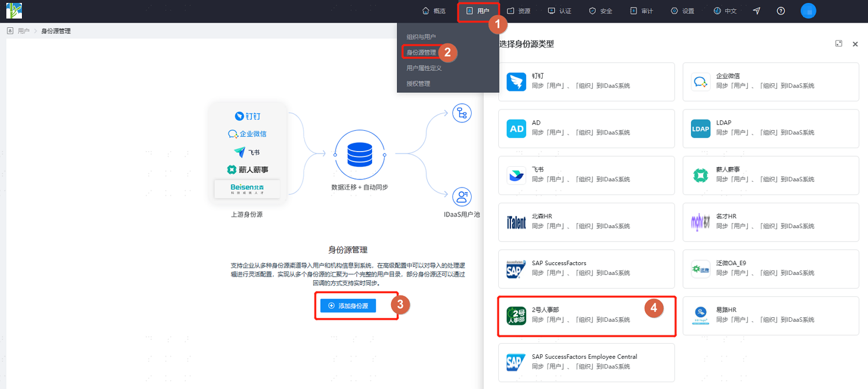Select 用户属性定义 from dropdown menu
The width and height of the screenshot is (868, 389).
[424, 68]
